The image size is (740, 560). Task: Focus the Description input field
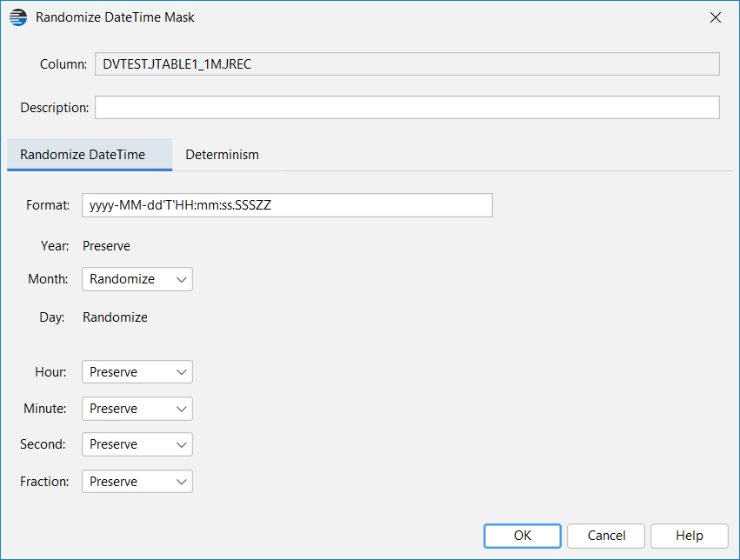407,107
